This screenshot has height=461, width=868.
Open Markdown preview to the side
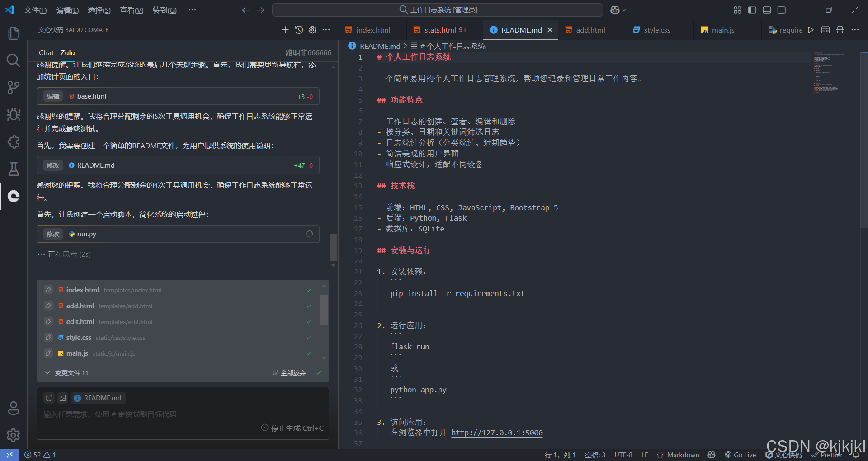point(826,30)
